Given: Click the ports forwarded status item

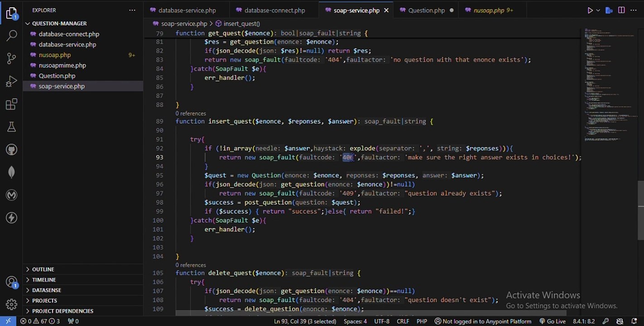Looking at the screenshot, I should [x=73, y=321].
